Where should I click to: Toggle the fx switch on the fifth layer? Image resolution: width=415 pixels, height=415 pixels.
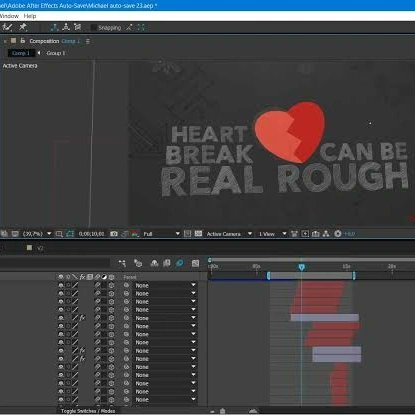point(82,318)
